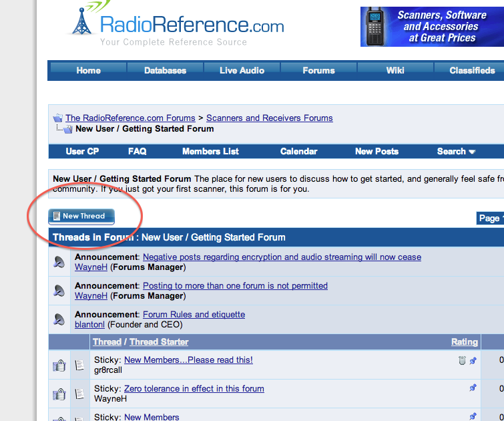
Task: Click the RadioReference.com tower logo
Action: pos(81,20)
